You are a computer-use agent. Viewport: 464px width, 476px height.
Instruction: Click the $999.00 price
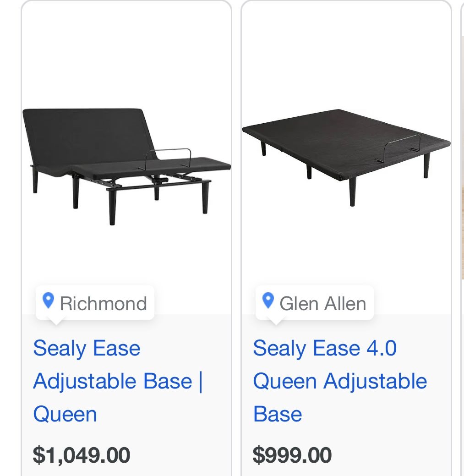tap(292, 455)
